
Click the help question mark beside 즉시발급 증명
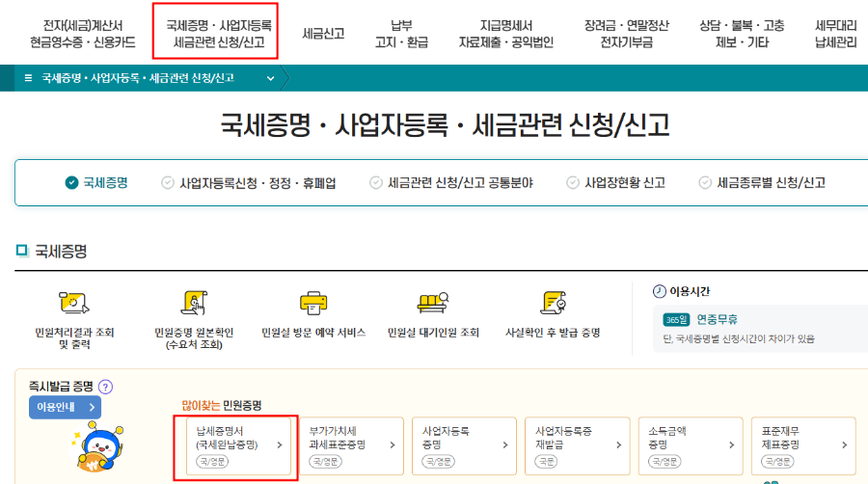pyautogui.click(x=105, y=387)
